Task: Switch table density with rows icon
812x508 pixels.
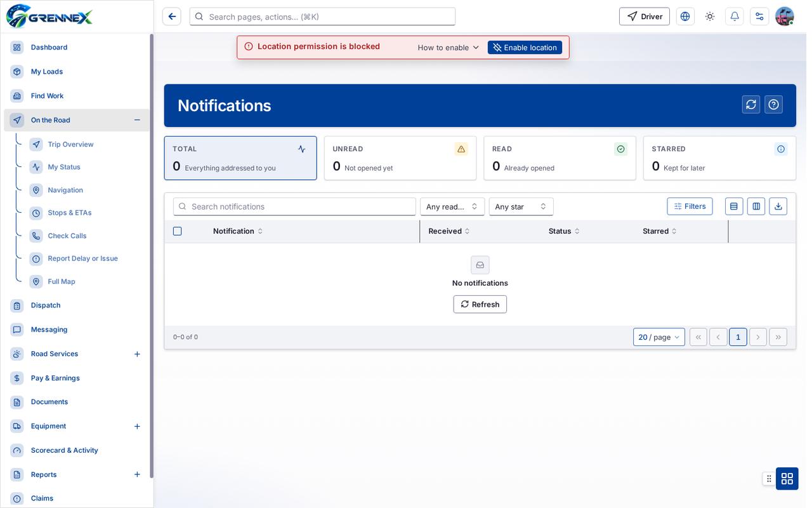Action: coord(734,206)
